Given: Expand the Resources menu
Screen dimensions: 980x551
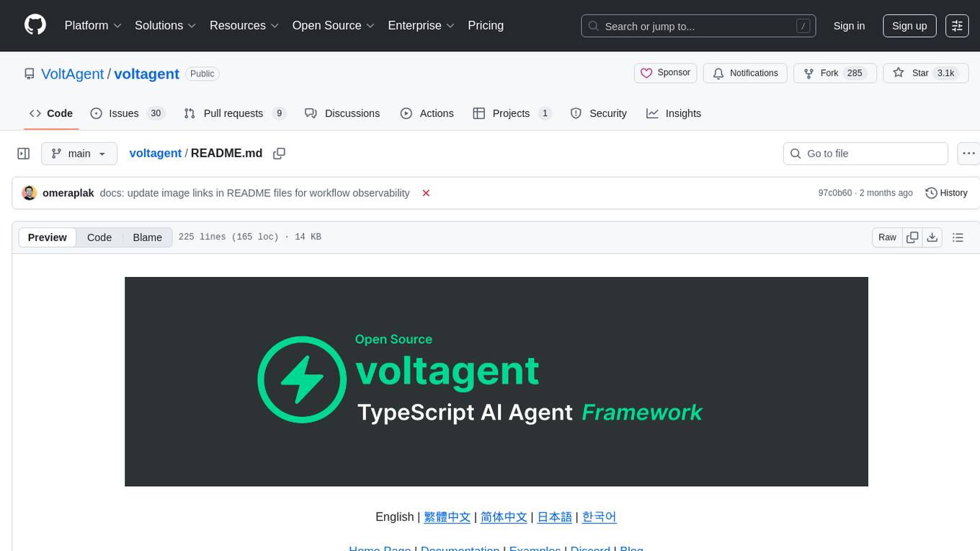Looking at the screenshot, I should point(244,25).
